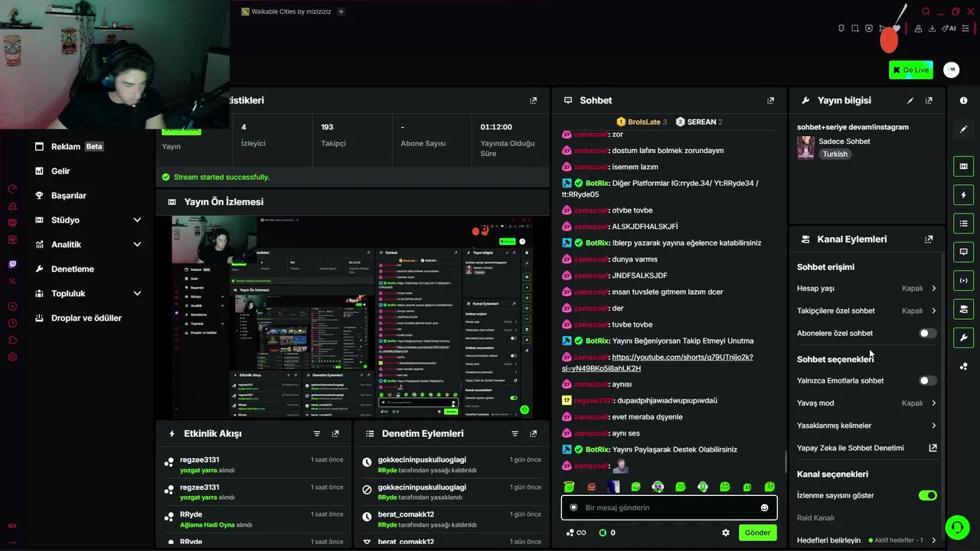Click the wrench icon in right rail
The height and width of the screenshot is (551, 980).
[963, 337]
